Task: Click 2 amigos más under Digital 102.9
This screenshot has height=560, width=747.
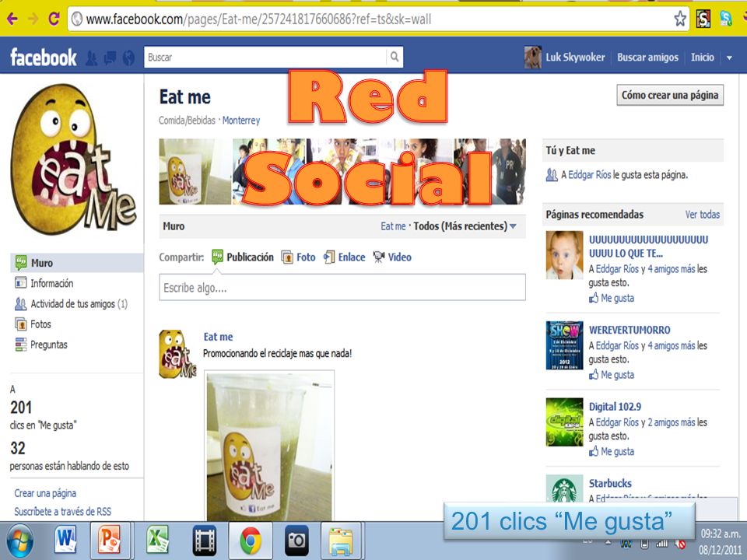Action: pyautogui.click(x=672, y=422)
